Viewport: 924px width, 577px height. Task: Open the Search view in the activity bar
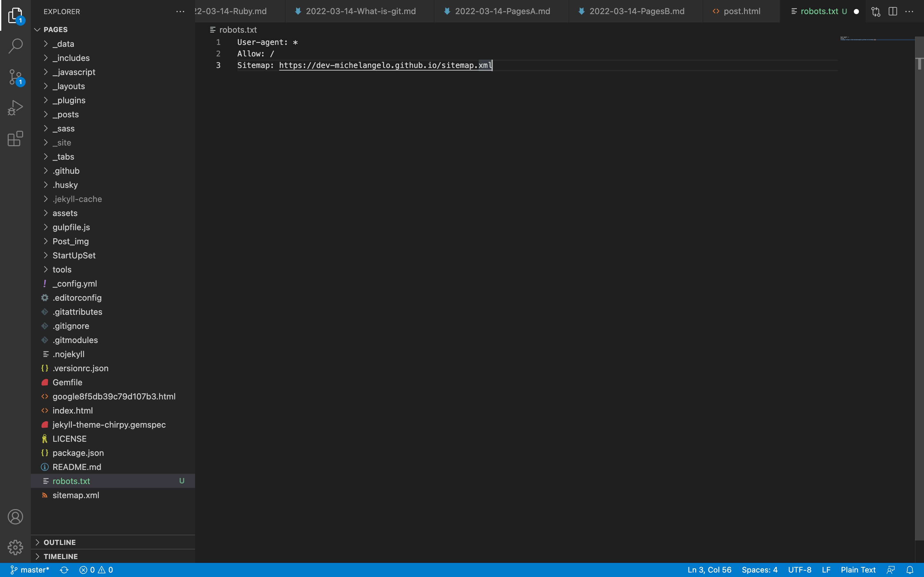click(x=15, y=46)
